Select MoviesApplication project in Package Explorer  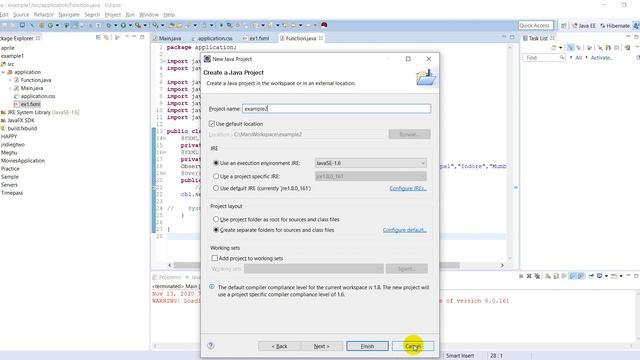23,160
